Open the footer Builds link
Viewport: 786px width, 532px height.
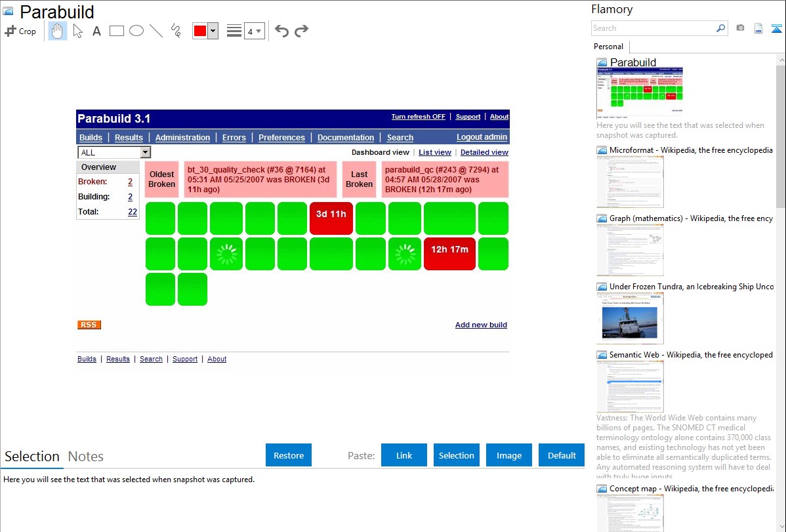point(87,359)
